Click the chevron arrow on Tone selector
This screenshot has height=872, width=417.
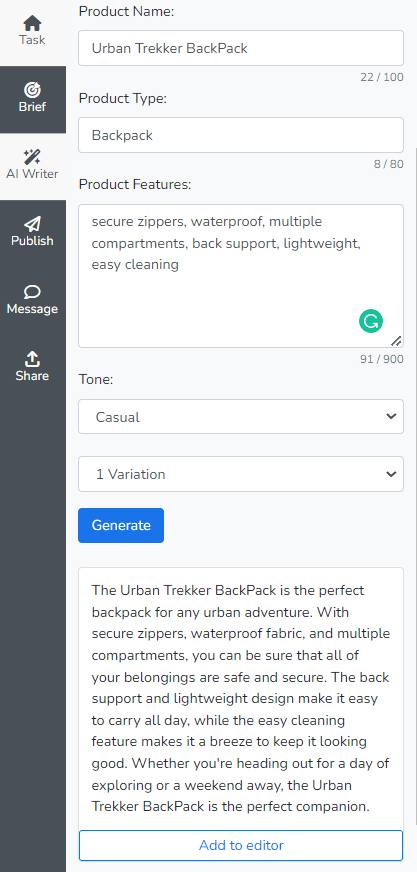[391, 417]
